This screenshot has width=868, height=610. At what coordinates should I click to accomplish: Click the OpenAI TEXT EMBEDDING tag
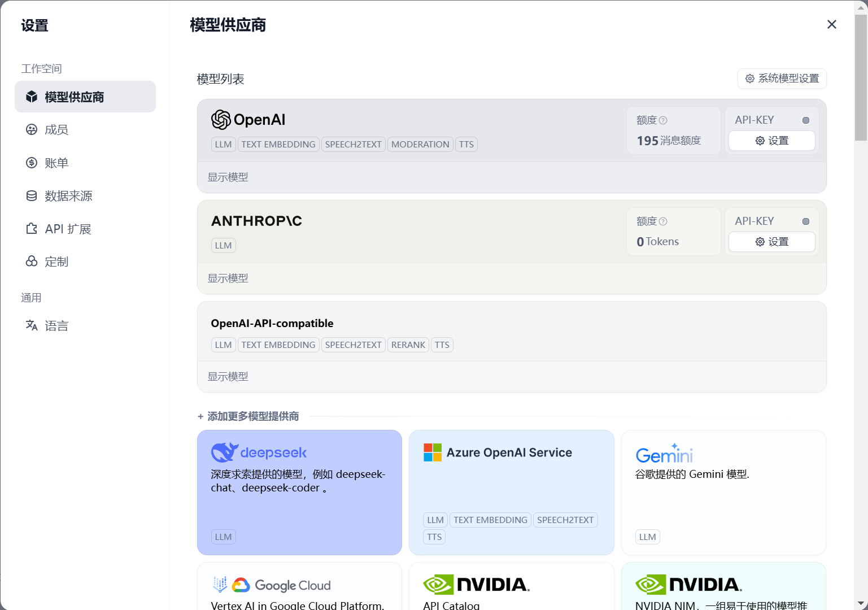tap(278, 145)
